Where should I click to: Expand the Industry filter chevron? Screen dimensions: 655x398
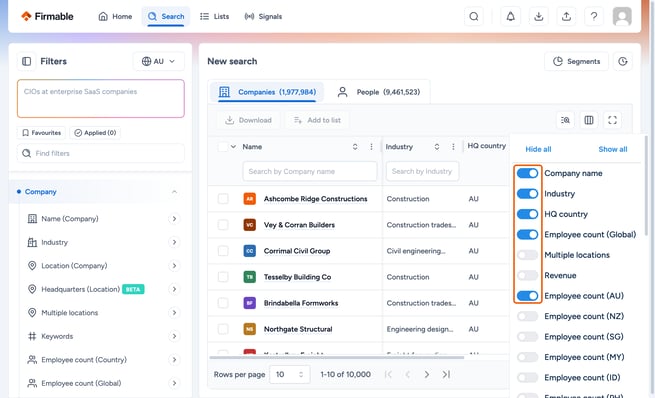(174, 242)
